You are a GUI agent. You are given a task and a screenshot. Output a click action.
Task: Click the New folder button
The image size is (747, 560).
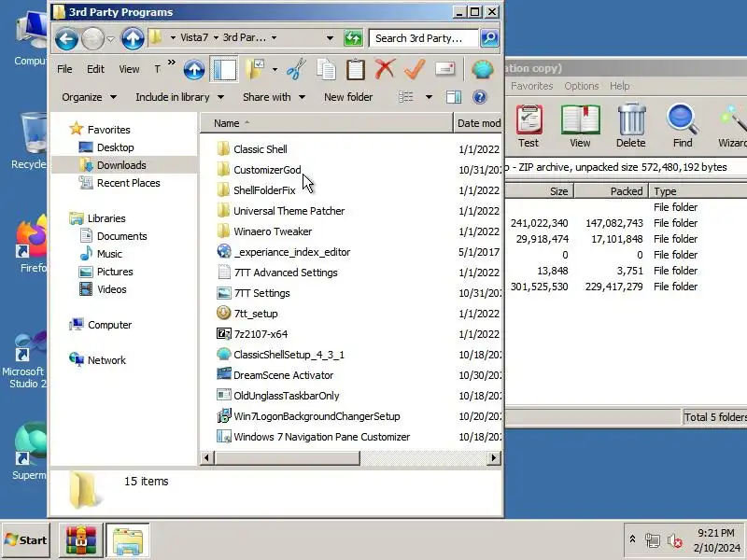(348, 97)
